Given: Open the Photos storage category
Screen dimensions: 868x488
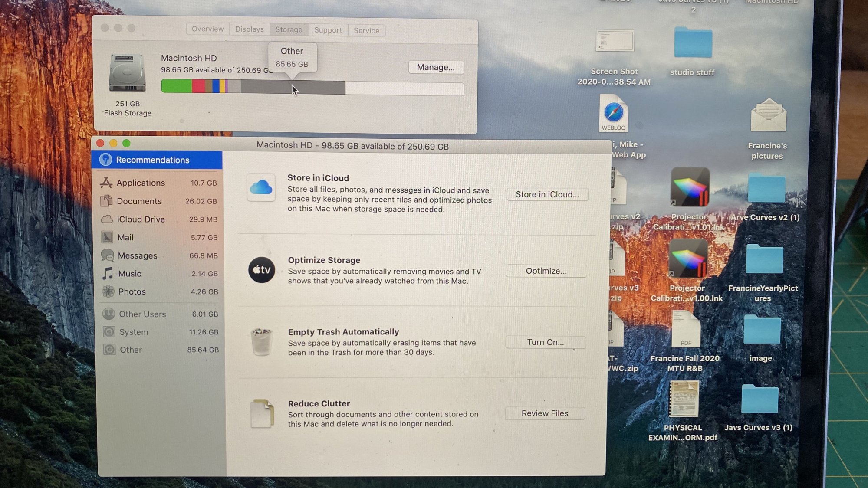Looking at the screenshot, I should pyautogui.click(x=132, y=291).
